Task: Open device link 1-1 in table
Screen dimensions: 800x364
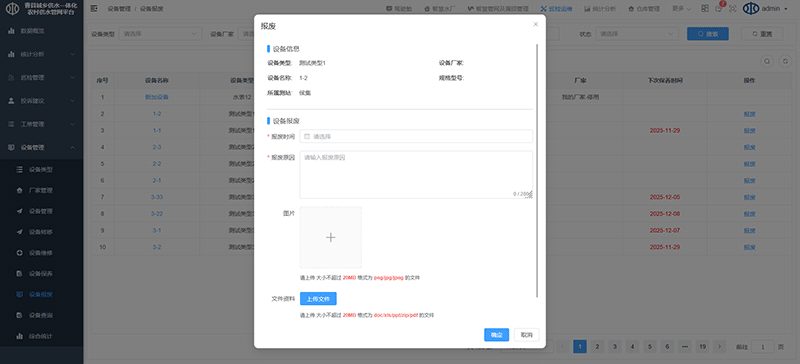Action: coord(157,130)
